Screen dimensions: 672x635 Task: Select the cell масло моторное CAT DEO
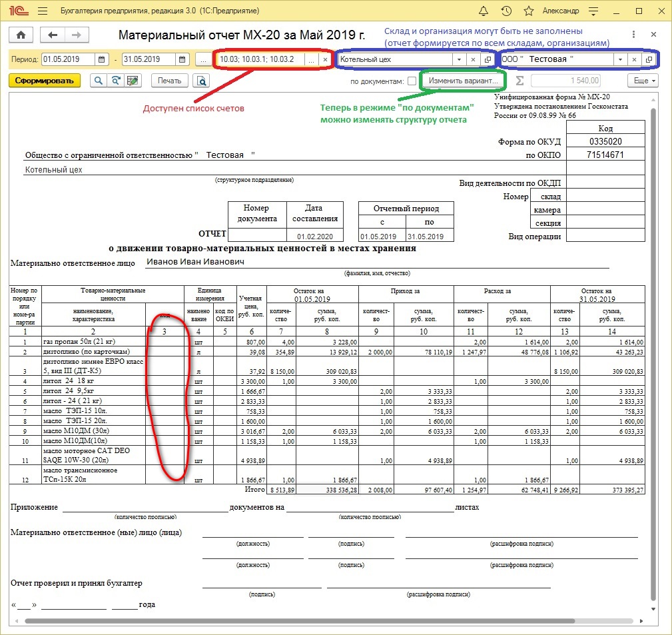tap(93, 455)
